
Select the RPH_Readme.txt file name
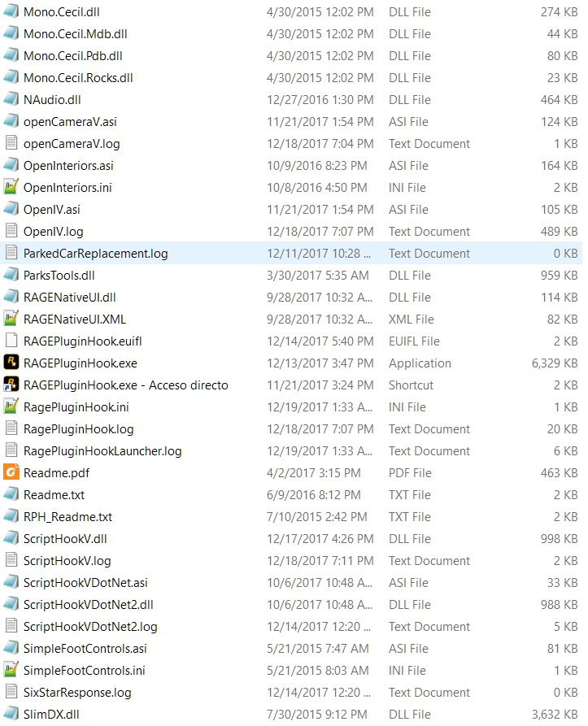[68, 516]
